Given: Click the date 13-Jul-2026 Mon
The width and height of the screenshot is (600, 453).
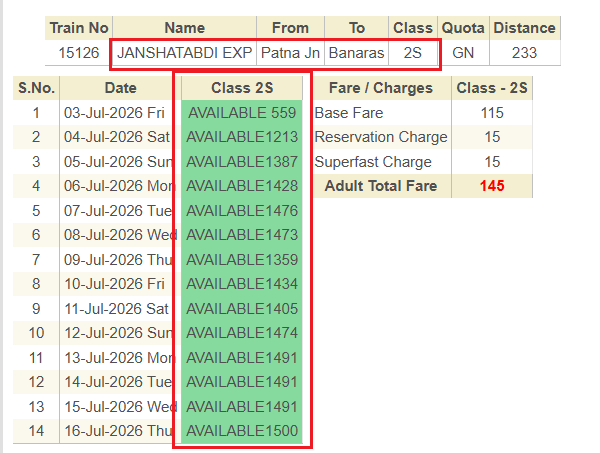Looking at the screenshot, I should [x=120, y=357].
